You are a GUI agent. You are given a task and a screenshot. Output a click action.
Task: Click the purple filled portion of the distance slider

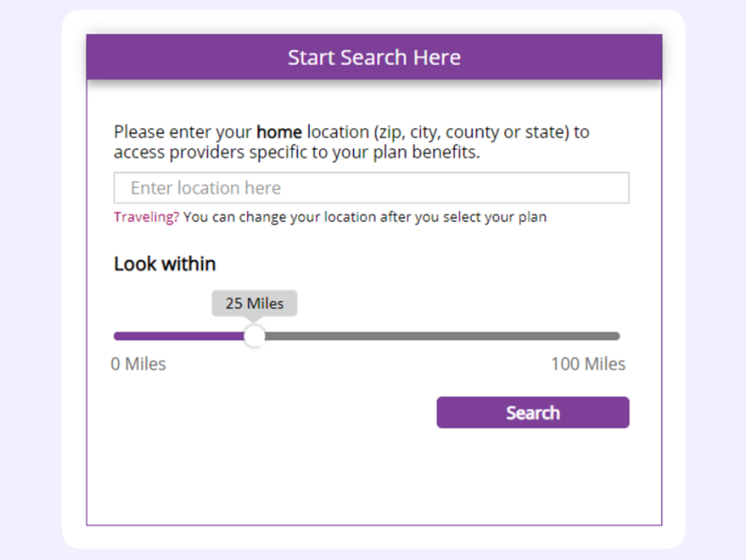coord(180,336)
